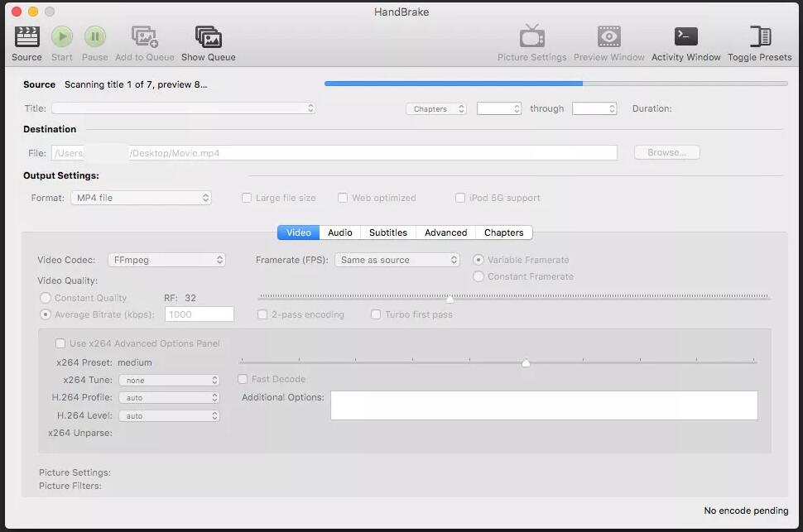This screenshot has height=532, width=803.
Task: Select the Variable Framerate radio button
Action: (478, 260)
